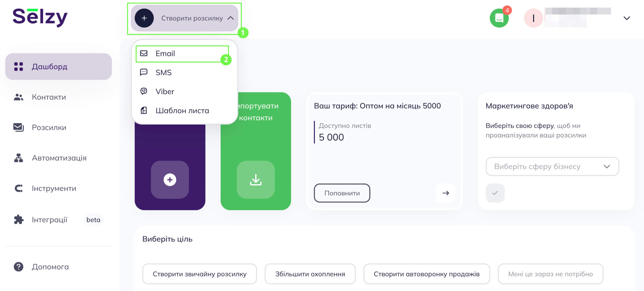
Task: Click the Розсилки envelope icon
Action: coord(19,127)
